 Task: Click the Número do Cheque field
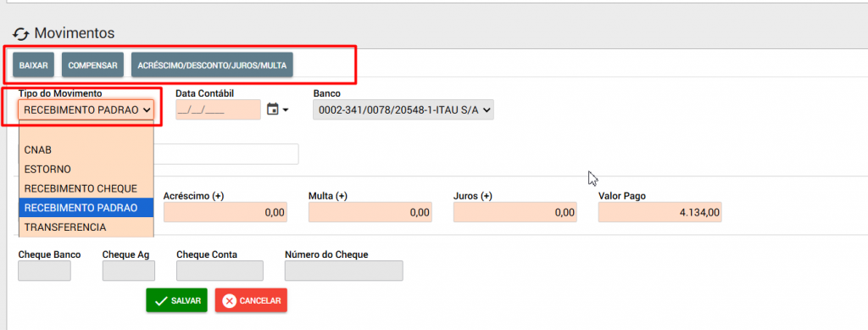(344, 271)
